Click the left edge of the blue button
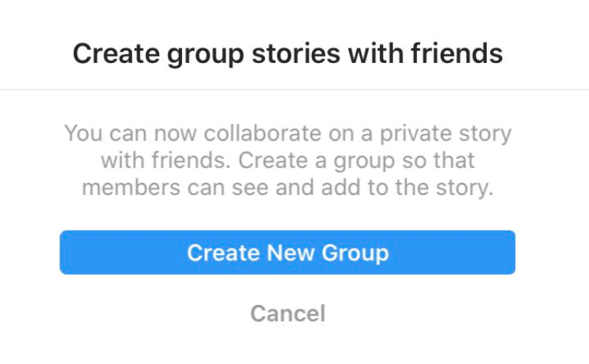Image resolution: width=589 pixels, height=364 pixels. tap(62, 253)
